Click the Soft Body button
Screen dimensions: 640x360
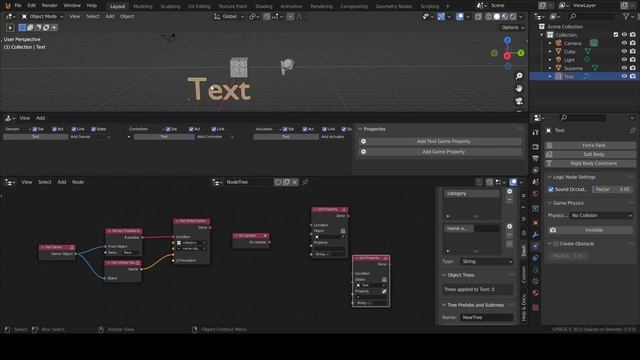590,154
